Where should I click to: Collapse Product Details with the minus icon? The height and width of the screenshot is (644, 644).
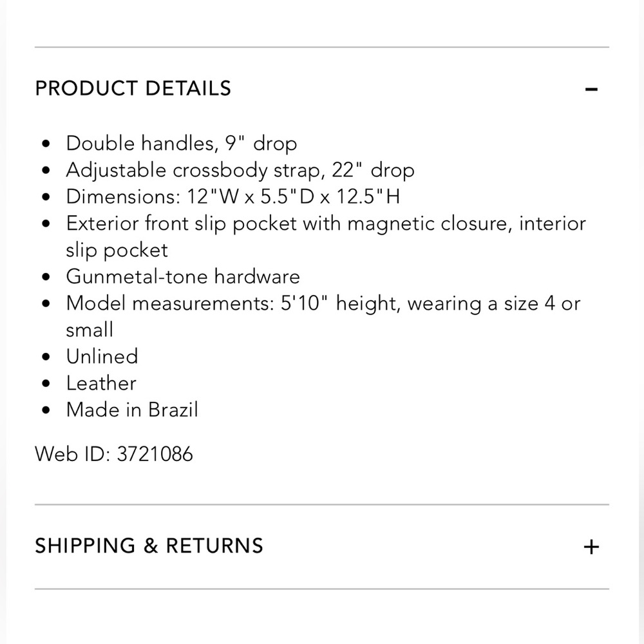pyautogui.click(x=591, y=89)
